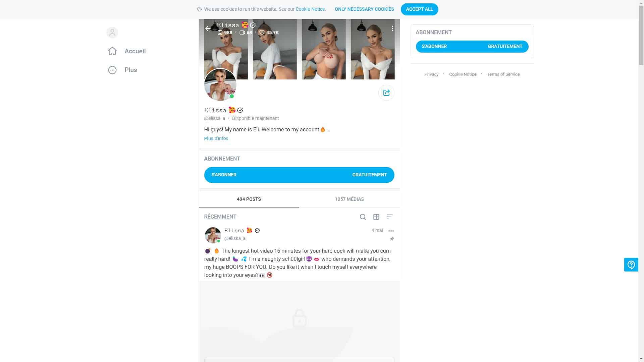Open the Accueil home icon
Screen dimensions: 644x362
[x=112, y=51]
